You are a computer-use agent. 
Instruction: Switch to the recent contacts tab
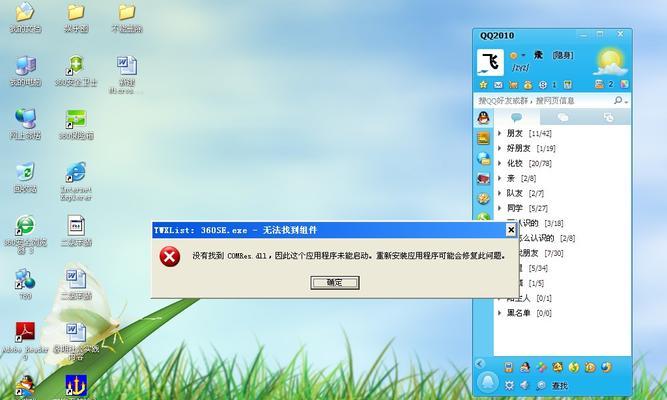[608, 117]
